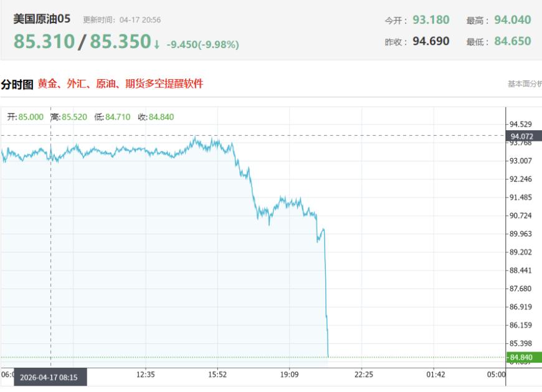Click the 94.072 crosshair price tag

pyautogui.click(x=523, y=136)
